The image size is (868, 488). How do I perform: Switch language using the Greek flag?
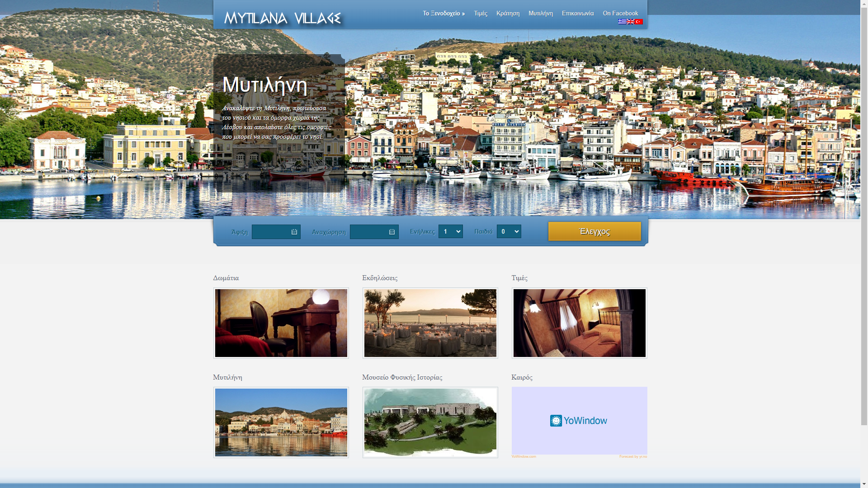pyautogui.click(x=622, y=22)
